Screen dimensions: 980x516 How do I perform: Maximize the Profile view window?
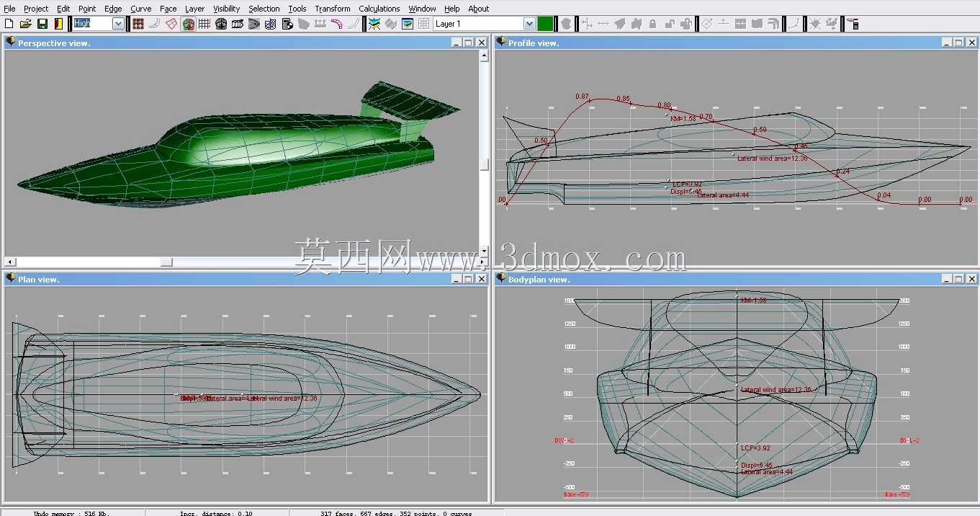[958, 43]
